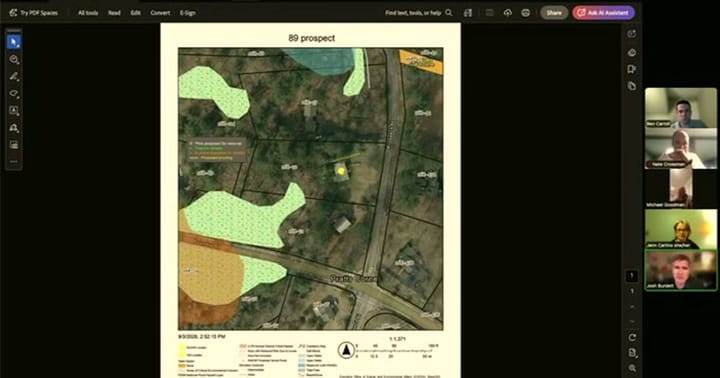720x378 pixels.
Task: Open the page display options icon
Action: click(x=632, y=353)
